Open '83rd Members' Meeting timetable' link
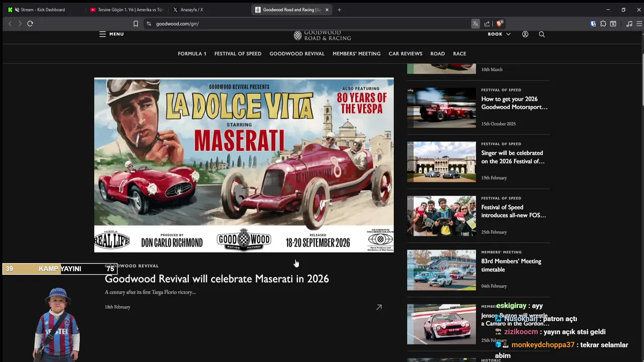Screen dimensions: 644x362 511,265
